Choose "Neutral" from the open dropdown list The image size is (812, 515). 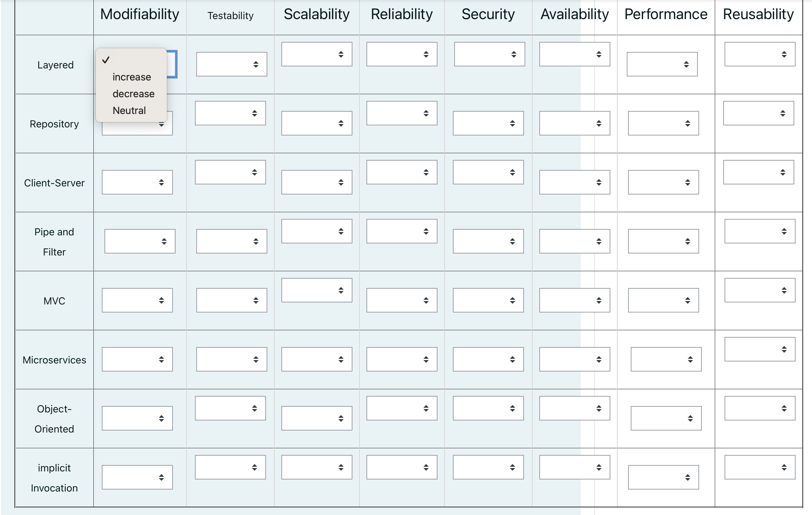(x=129, y=110)
